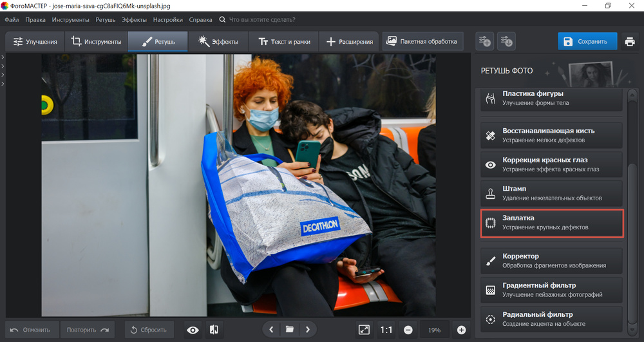Image resolution: width=644 pixels, height=342 pixels.
Task: Select the Корректор brush tool
Action: 552,261
